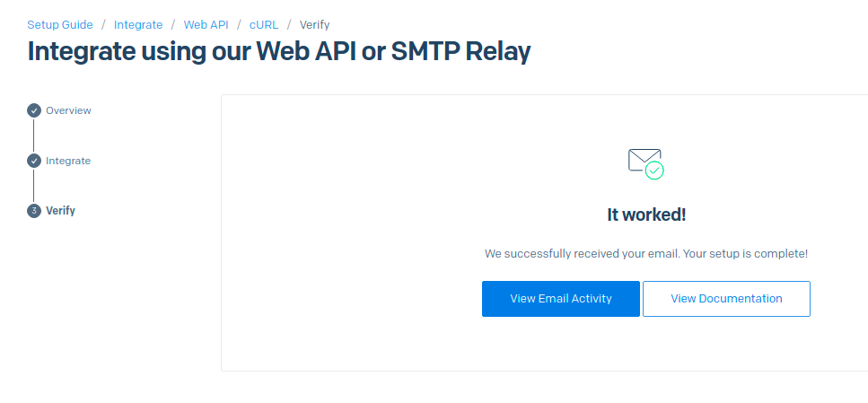Image resolution: width=868 pixels, height=403 pixels.
Task: Open Setup Guide breadcrumb link
Action: 60,24
